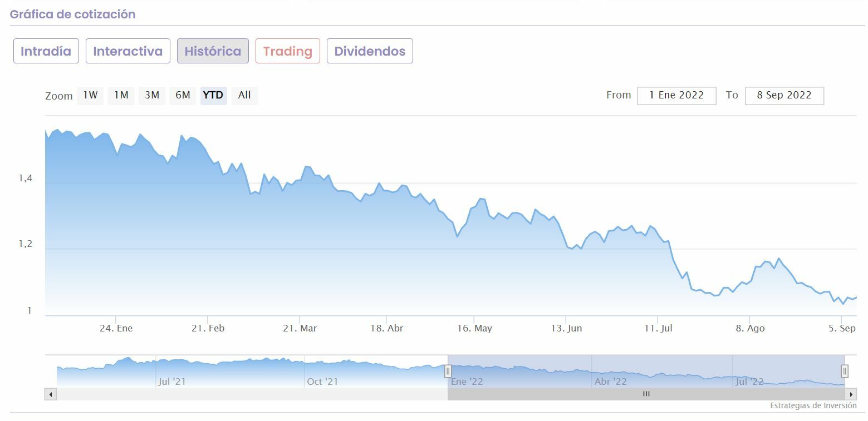Switch to the Interactiva tab

tap(128, 51)
